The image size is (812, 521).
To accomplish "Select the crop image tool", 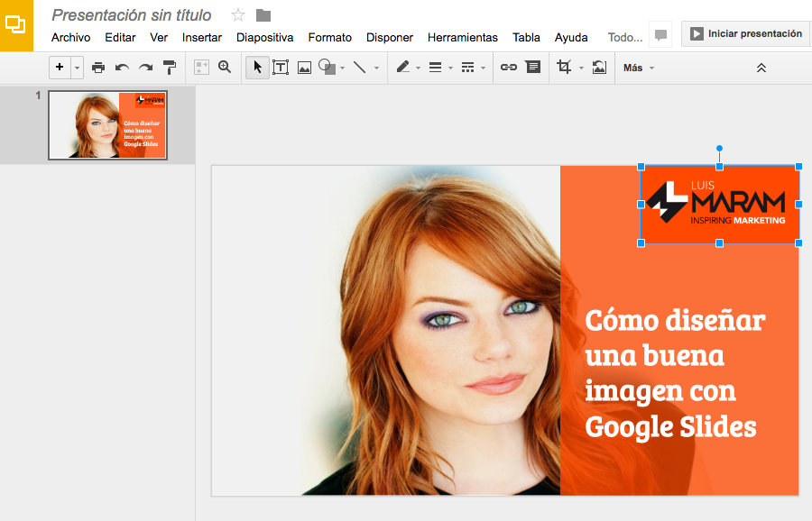I will (565, 68).
